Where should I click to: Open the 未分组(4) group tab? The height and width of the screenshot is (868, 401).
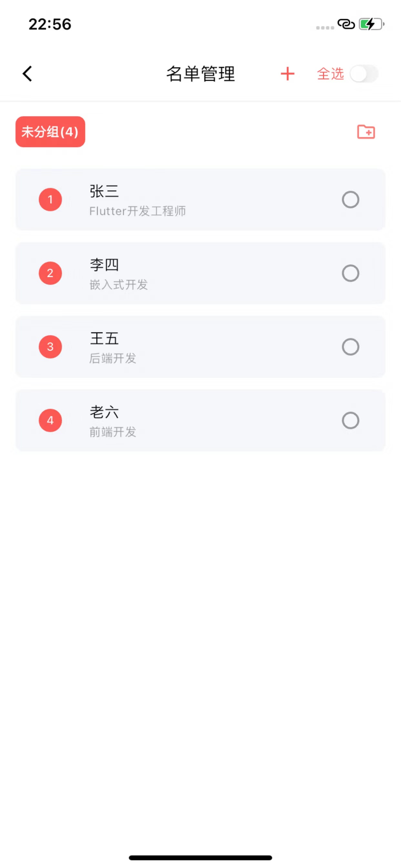pos(50,132)
